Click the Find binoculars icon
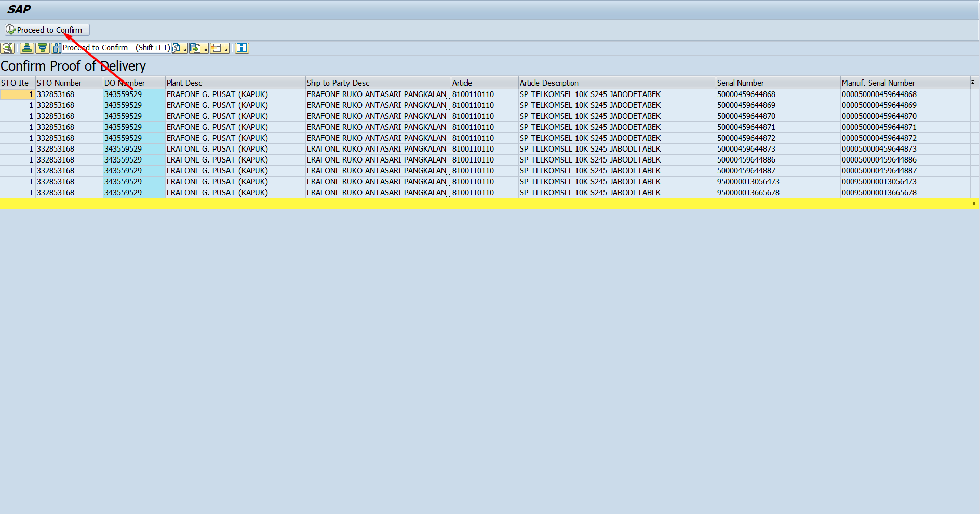Screen dimensions: 980x514 [57, 48]
